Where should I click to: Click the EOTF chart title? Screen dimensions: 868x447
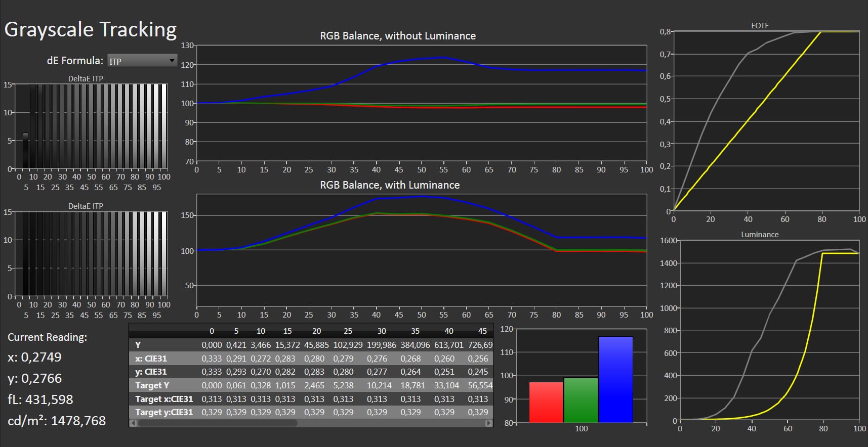tap(760, 25)
